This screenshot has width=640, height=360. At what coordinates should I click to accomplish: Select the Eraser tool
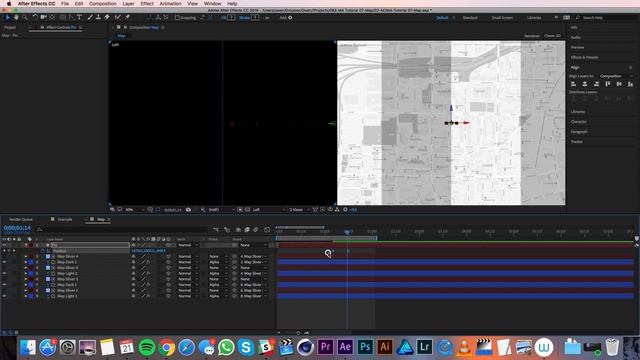coord(107,18)
